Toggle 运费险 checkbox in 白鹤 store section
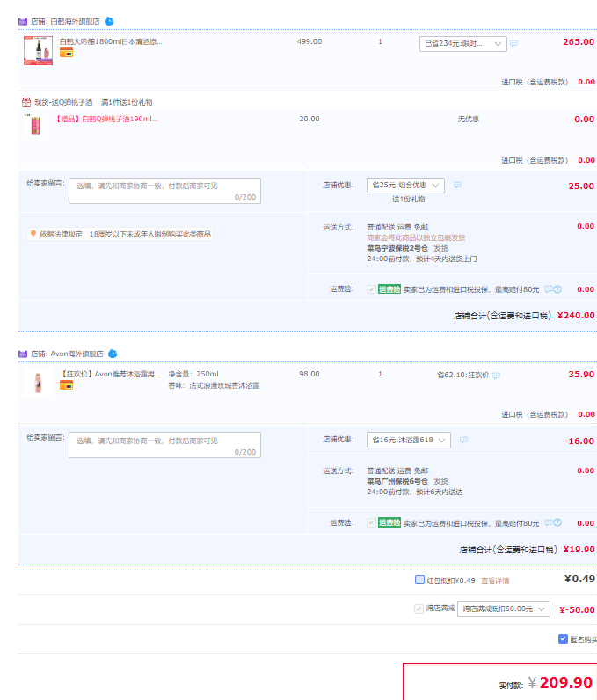The image size is (597, 700). tap(371, 289)
